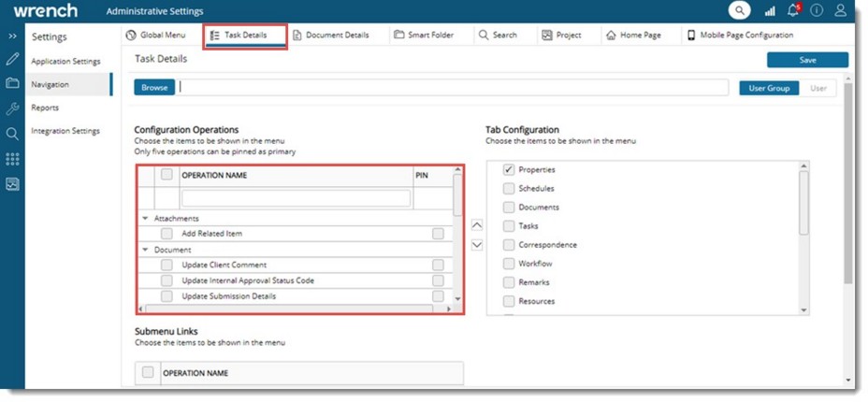Click the Save button
This screenshot has width=868, height=402.
(807, 60)
